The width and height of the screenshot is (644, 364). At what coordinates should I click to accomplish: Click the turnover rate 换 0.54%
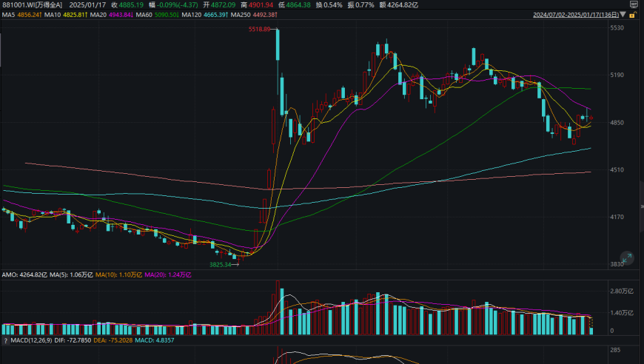[x=329, y=5]
